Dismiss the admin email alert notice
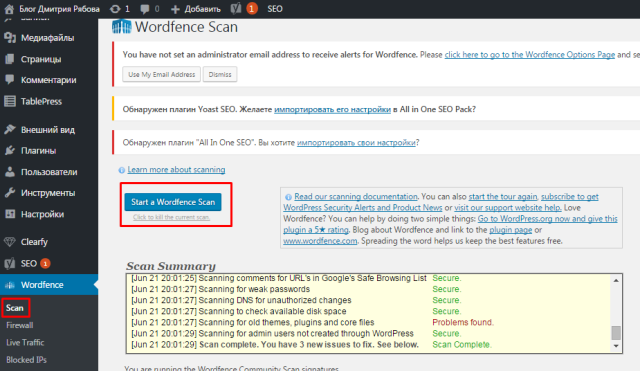 tap(220, 74)
